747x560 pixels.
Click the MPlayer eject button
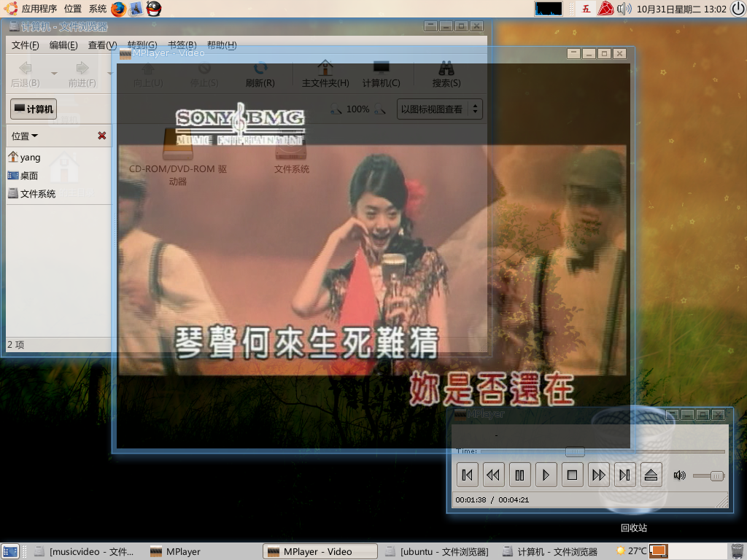651,475
